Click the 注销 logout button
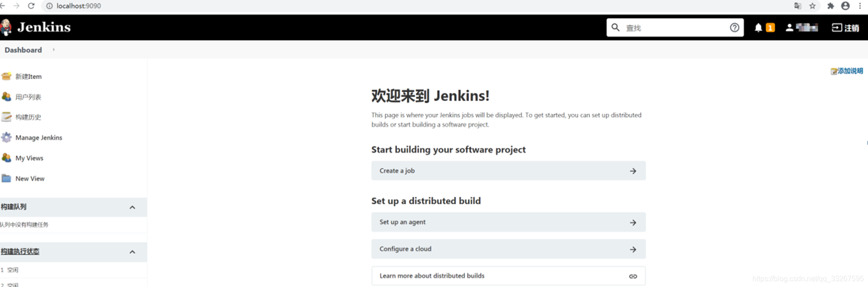The image size is (868, 287). point(846,28)
